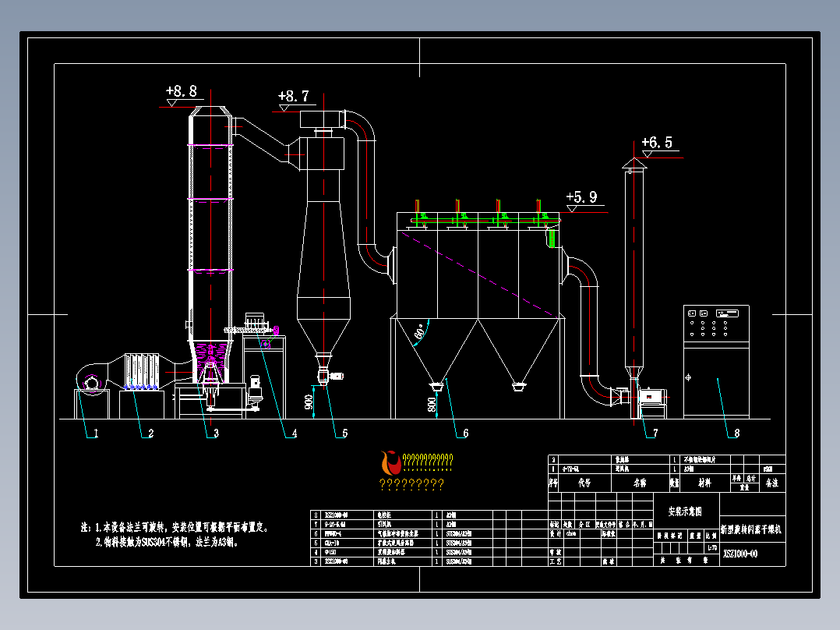Screen dimensions: 840x630
Task: Click the 名称 column header
Action: click(641, 483)
